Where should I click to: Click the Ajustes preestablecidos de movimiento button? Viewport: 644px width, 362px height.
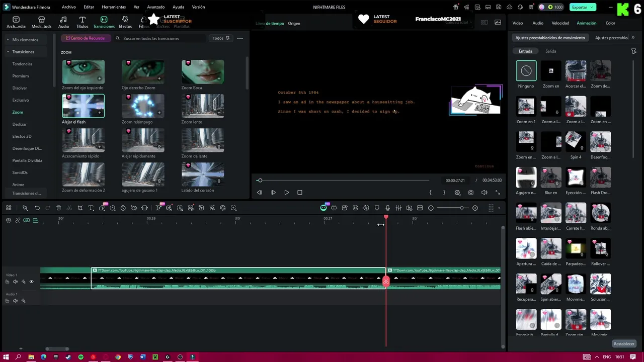[x=550, y=38]
